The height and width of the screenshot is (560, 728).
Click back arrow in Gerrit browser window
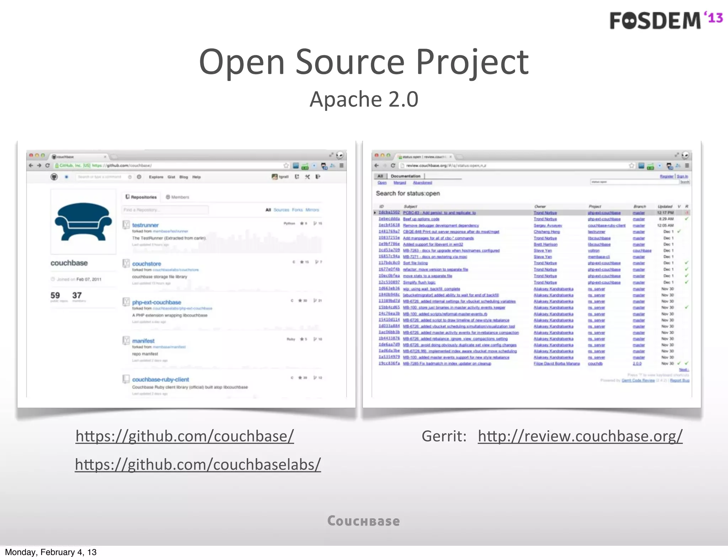click(376, 166)
